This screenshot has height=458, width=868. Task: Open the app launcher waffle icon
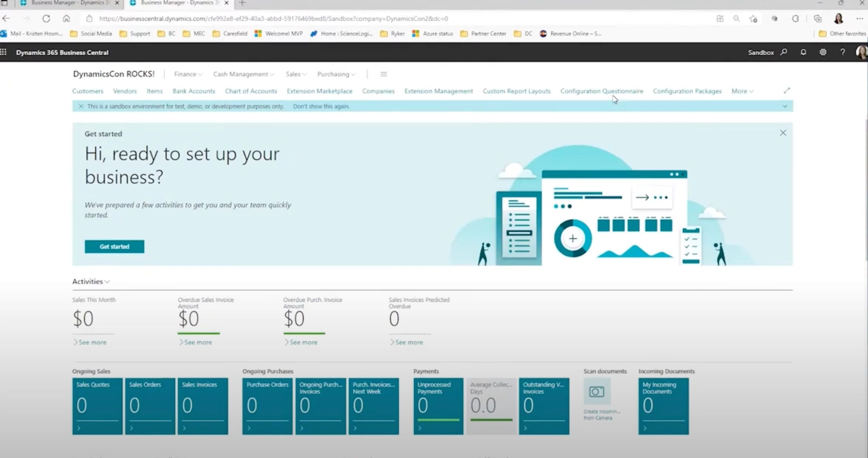click(x=3, y=52)
